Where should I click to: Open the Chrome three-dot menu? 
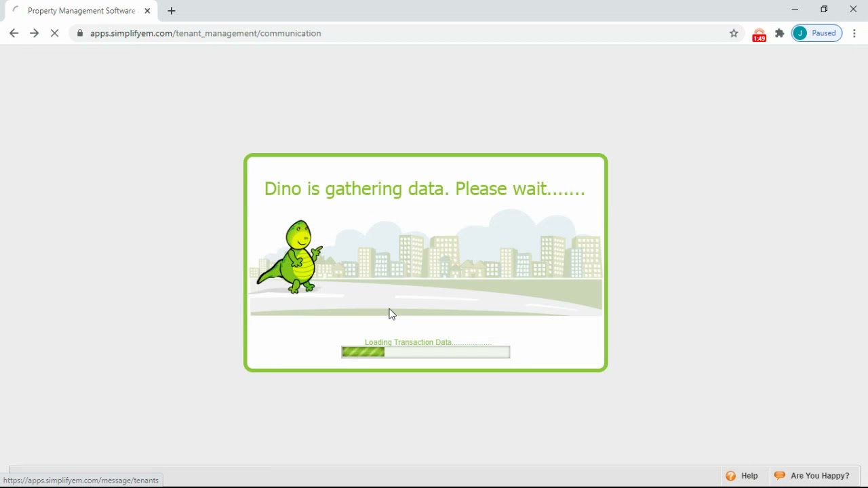pyautogui.click(x=854, y=33)
